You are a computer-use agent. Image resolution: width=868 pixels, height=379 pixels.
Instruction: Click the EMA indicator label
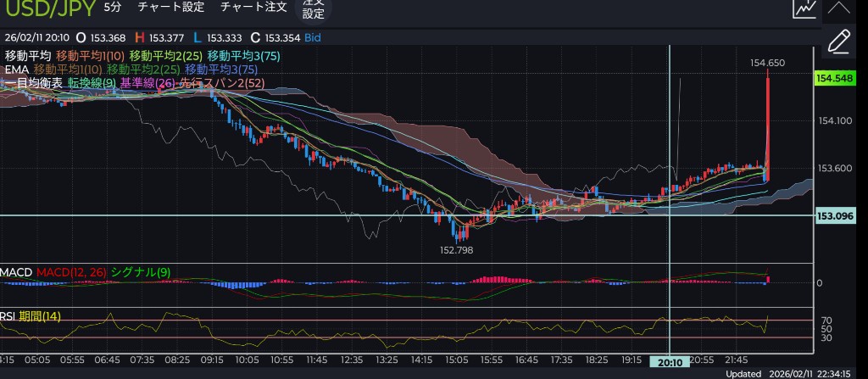coord(17,69)
